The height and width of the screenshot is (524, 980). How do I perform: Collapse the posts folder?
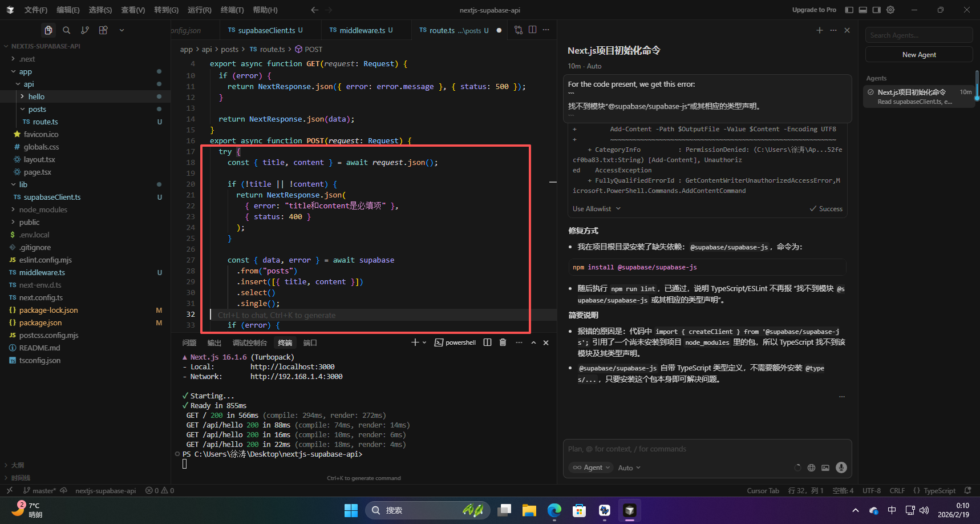pyautogui.click(x=37, y=110)
